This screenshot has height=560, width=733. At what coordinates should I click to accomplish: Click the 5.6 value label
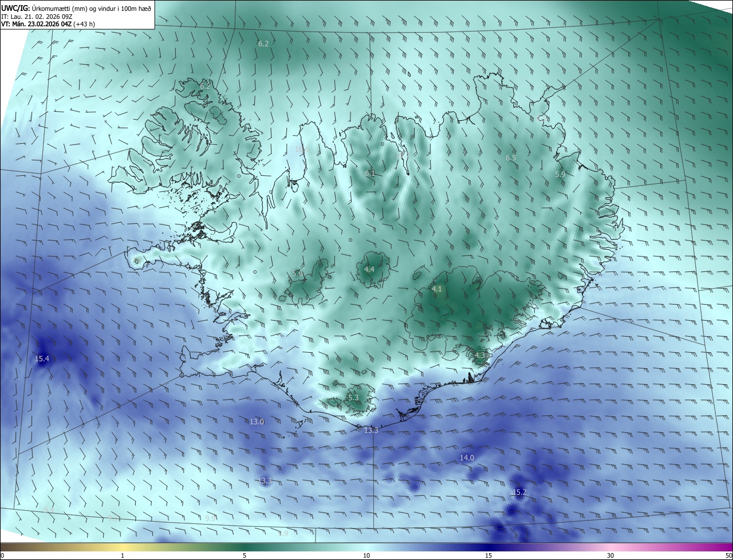[x=297, y=274]
